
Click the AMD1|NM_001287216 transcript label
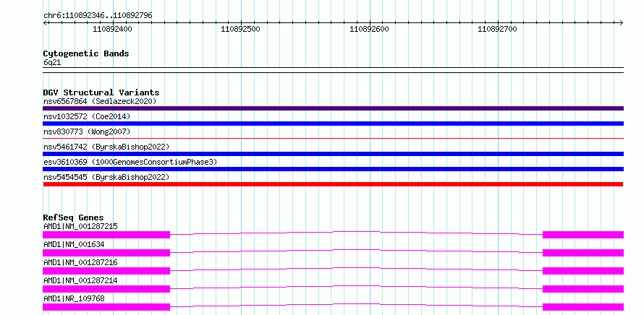pyautogui.click(x=80, y=262)
